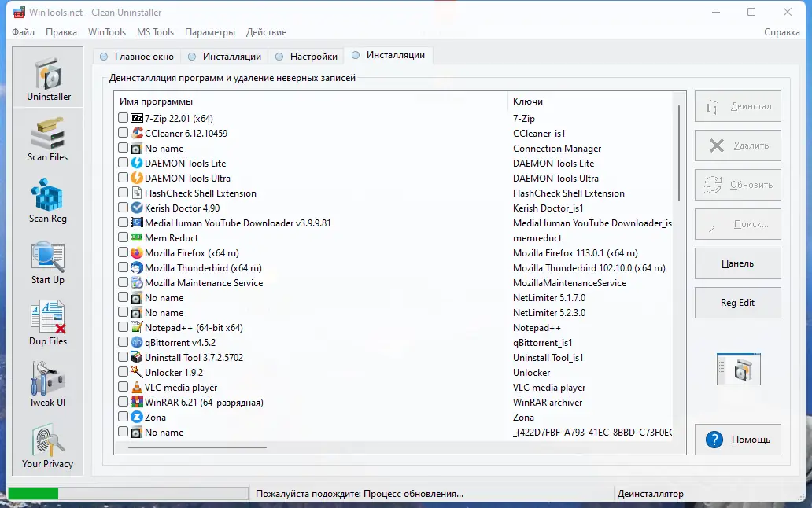This screenshot has height=508, width=812.
Task: Open the MS Tools menu
Action: pyautogui.click(x=155, y=32)
